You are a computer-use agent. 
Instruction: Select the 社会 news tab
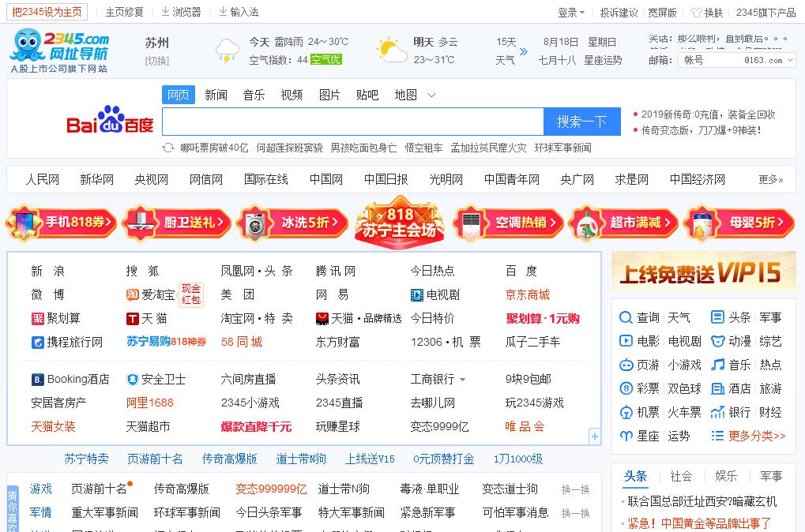tap(681, 476)
